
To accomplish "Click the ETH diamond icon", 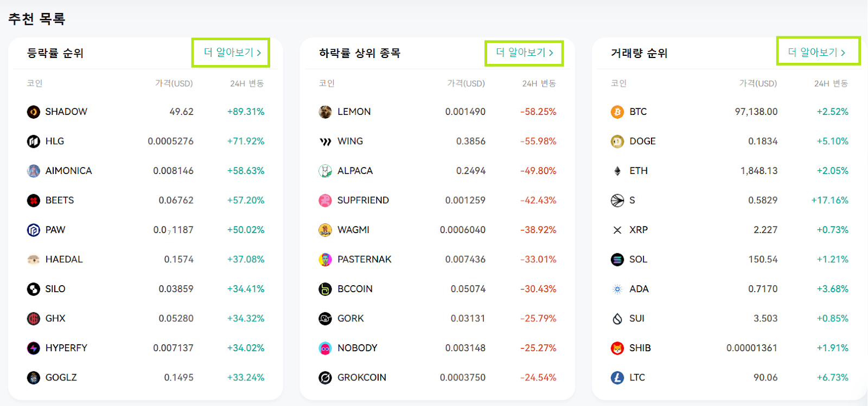I will click(x=617, y=171).
